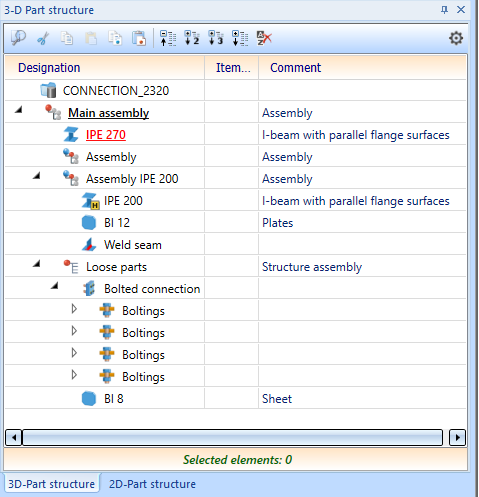Open the settings gear in toolbar
Image resolution: width=479 pixels, height=497 pixels.
tap(456, 38)
